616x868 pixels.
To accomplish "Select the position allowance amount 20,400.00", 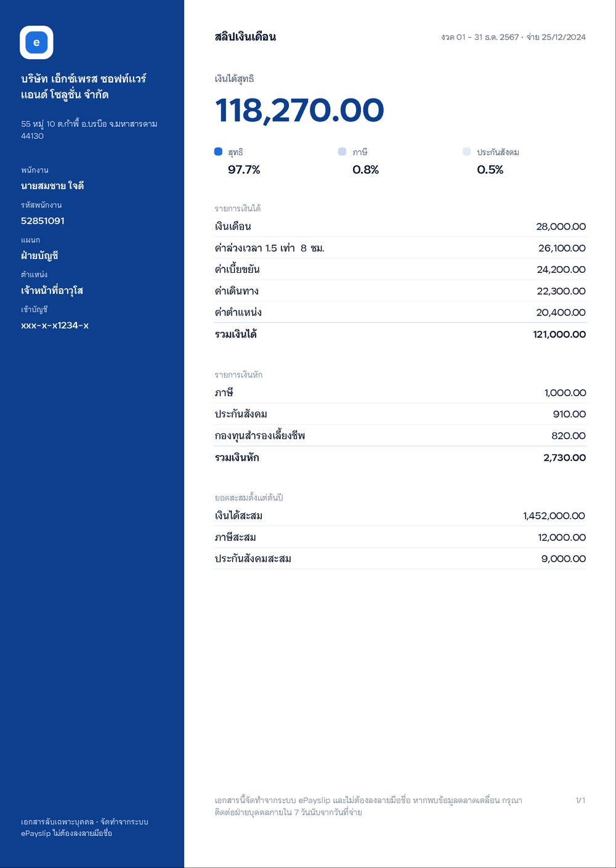I will click(x=561, y=313).
